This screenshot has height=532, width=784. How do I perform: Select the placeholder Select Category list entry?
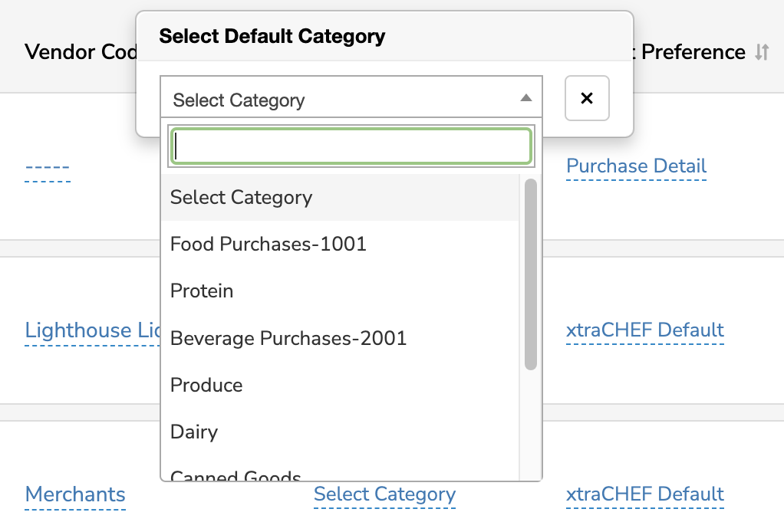click(x=241, y=197)
